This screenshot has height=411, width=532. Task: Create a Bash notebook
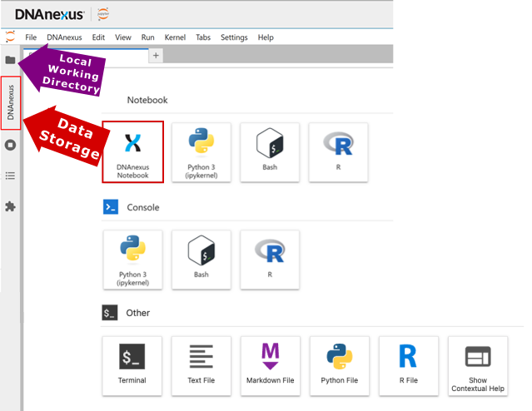(x=270, y=152)
